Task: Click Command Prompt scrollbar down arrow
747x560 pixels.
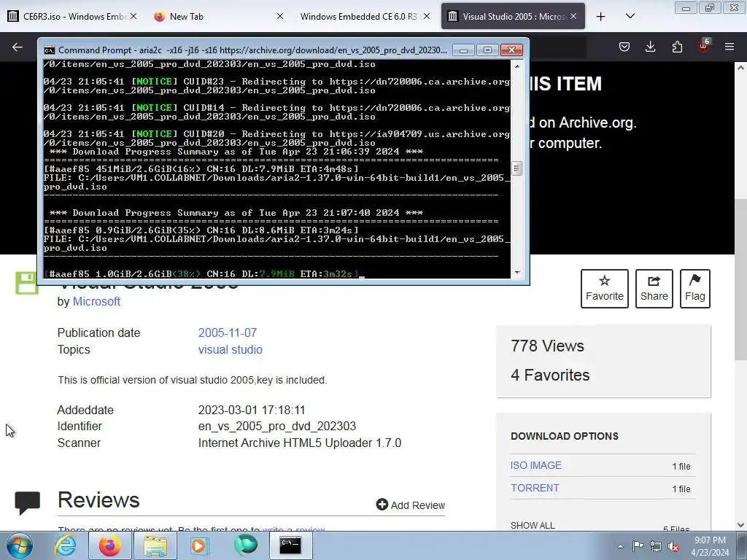Action: click(517, 273)
